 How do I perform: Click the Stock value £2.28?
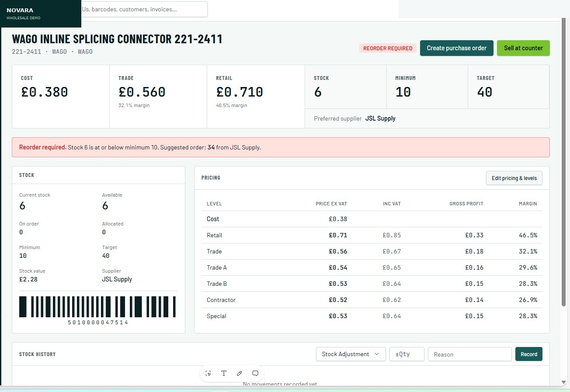tap(28, 279)
